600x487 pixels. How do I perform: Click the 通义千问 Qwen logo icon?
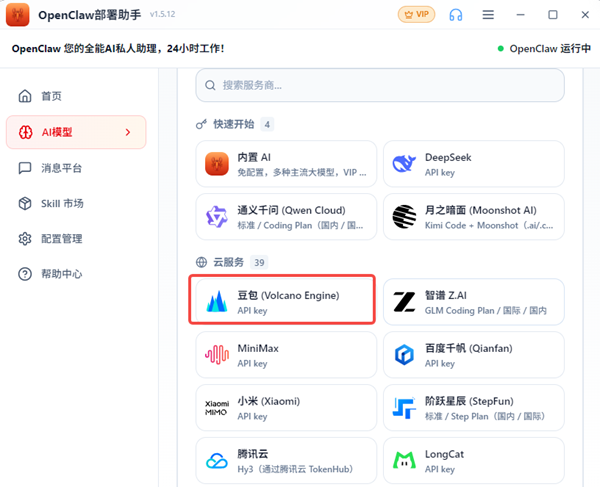(217, 217)
